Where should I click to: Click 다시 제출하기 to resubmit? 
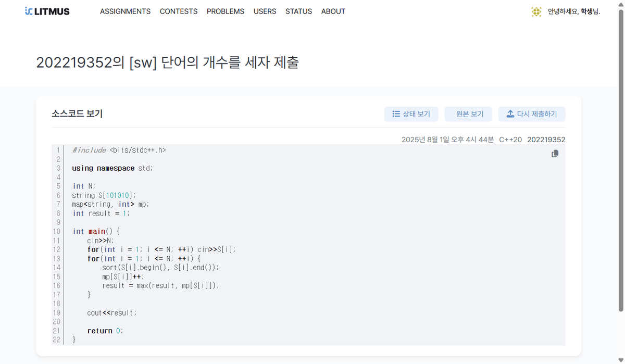coord(532,114)
